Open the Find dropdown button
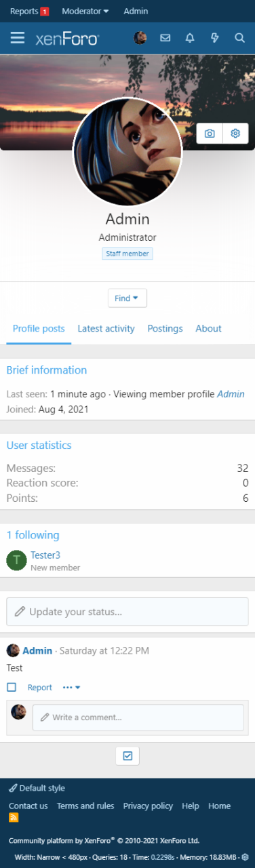 coord(127,298)
